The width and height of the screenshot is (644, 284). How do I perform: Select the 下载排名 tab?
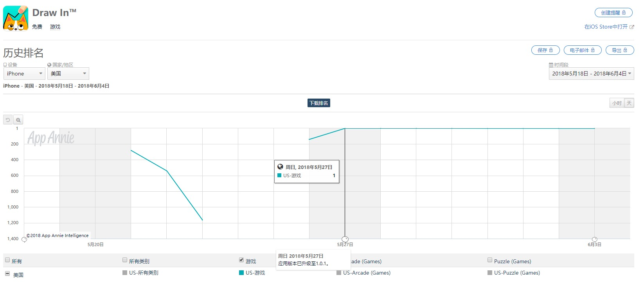(x=319, y=103)
